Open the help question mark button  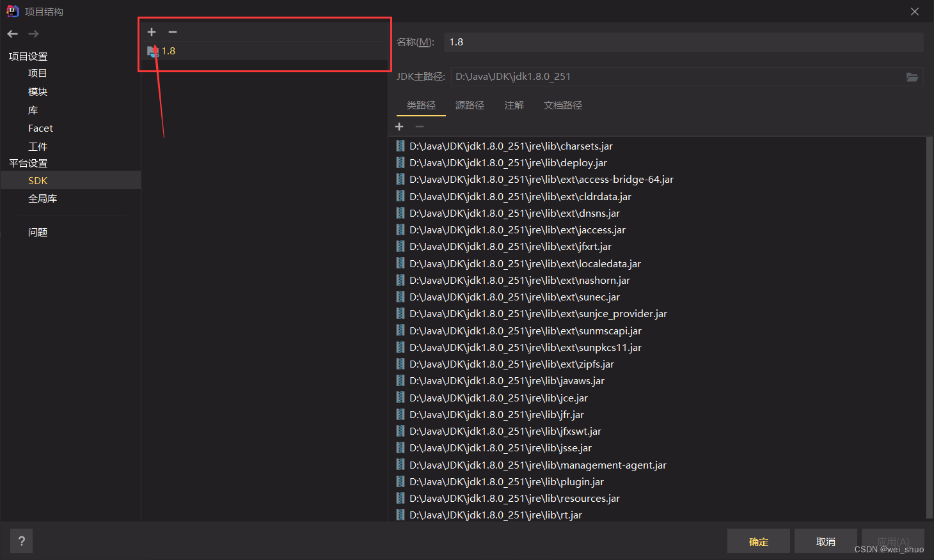point(22,541)
